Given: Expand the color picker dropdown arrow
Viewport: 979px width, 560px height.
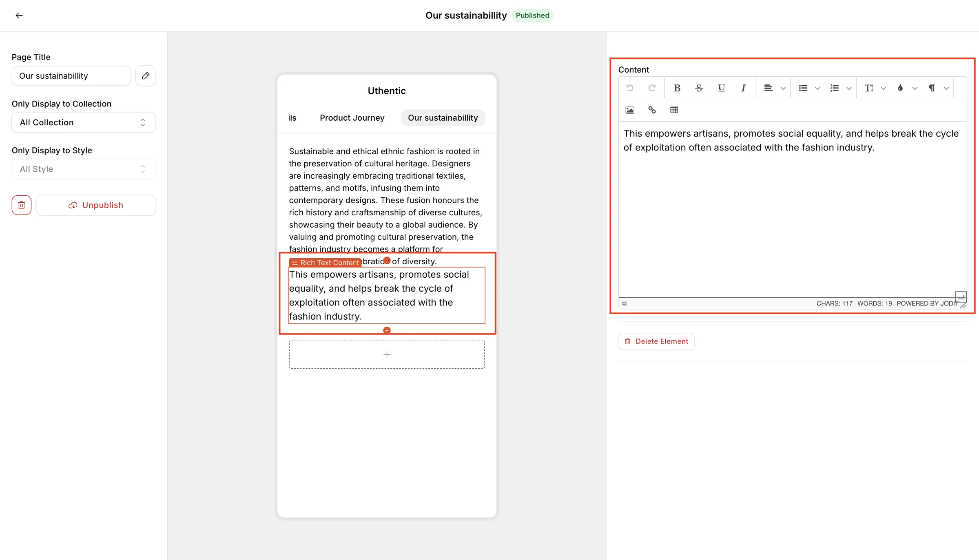Looking at the screenshot, I should coord(915,89).
